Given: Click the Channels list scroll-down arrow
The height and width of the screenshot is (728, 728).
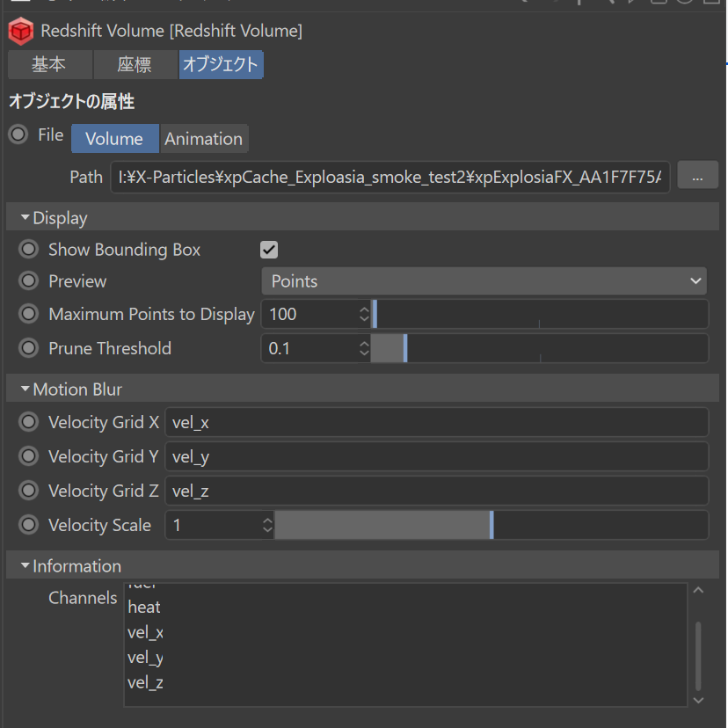Looking at the screenshot, I should coord(698,700).
